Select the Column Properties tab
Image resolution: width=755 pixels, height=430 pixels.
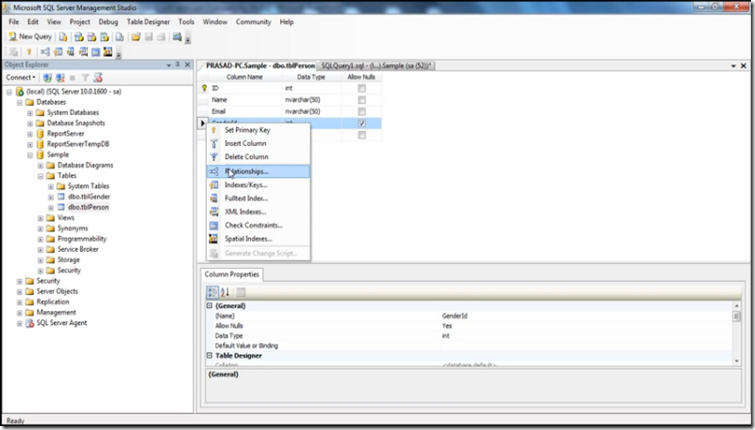[x=232, y=274]
